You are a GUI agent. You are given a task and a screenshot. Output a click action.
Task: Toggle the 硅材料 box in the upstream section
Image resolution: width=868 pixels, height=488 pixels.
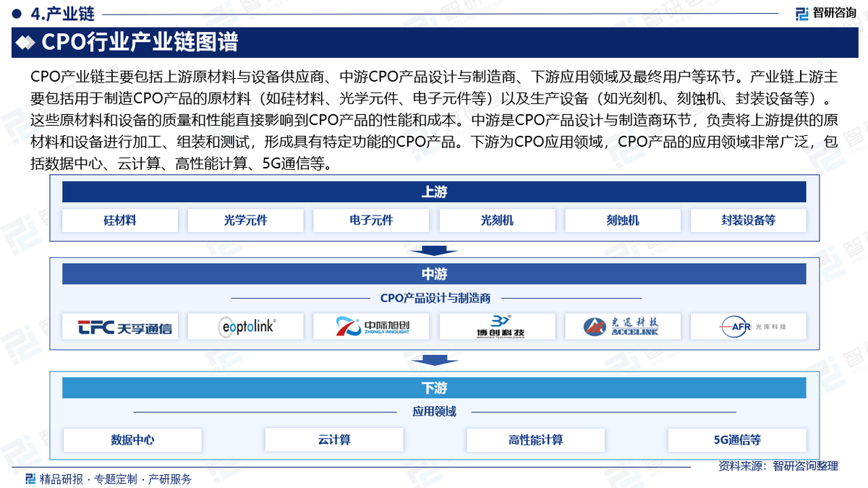coord(119,221)
